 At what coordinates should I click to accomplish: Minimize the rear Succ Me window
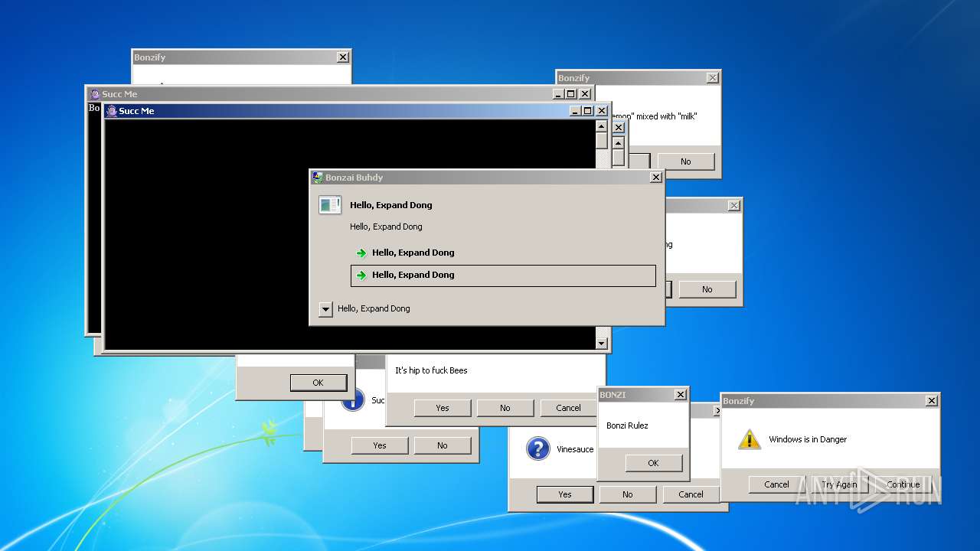coord(558,94)
